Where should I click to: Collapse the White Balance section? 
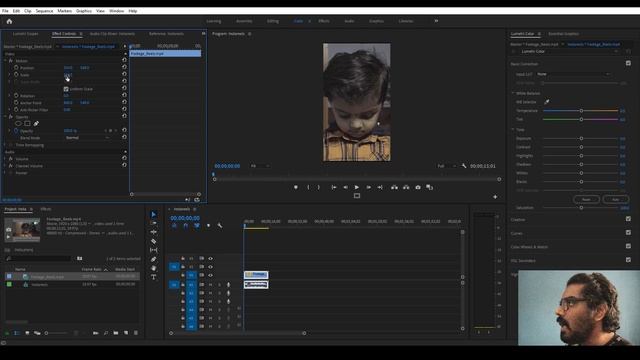point(513,93)
